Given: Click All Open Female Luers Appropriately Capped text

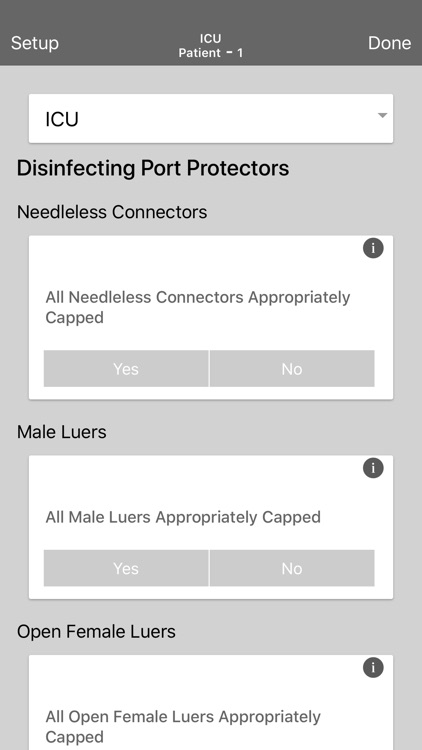Looking at the screenshot, I should [x=183, y=727].
